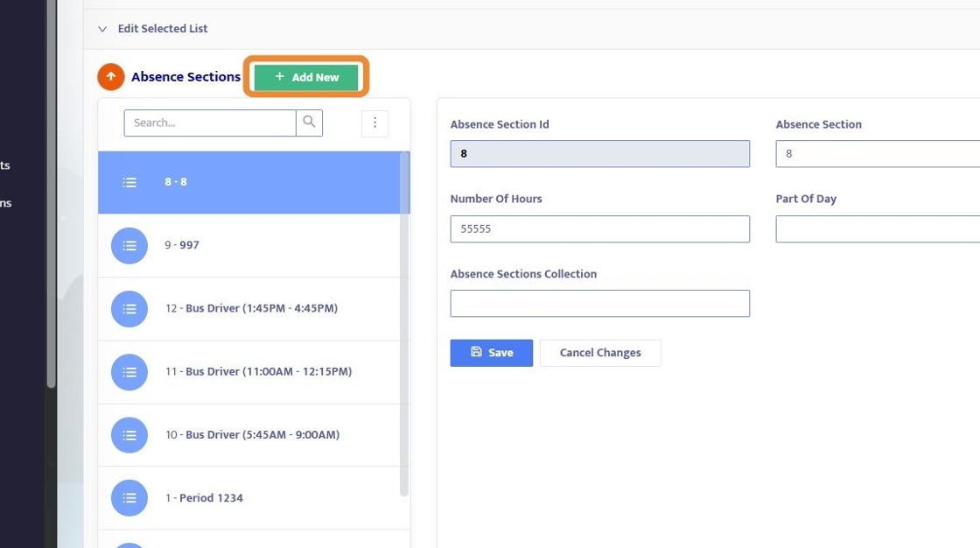The image size is (980, 548).
Task: Select 11 - Bus Driver (11:00AM - 12:15PM)
Action: point(248,371)
